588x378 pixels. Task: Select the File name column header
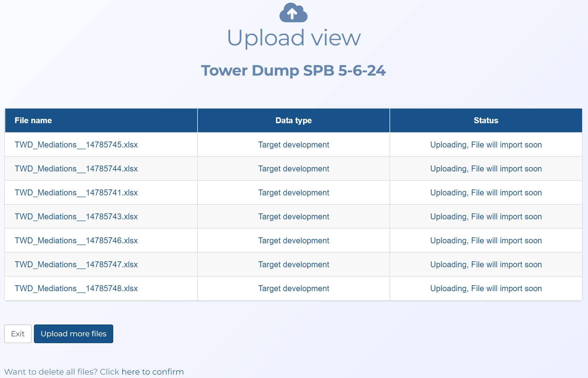pyautogui.click(x=33, y=120)
